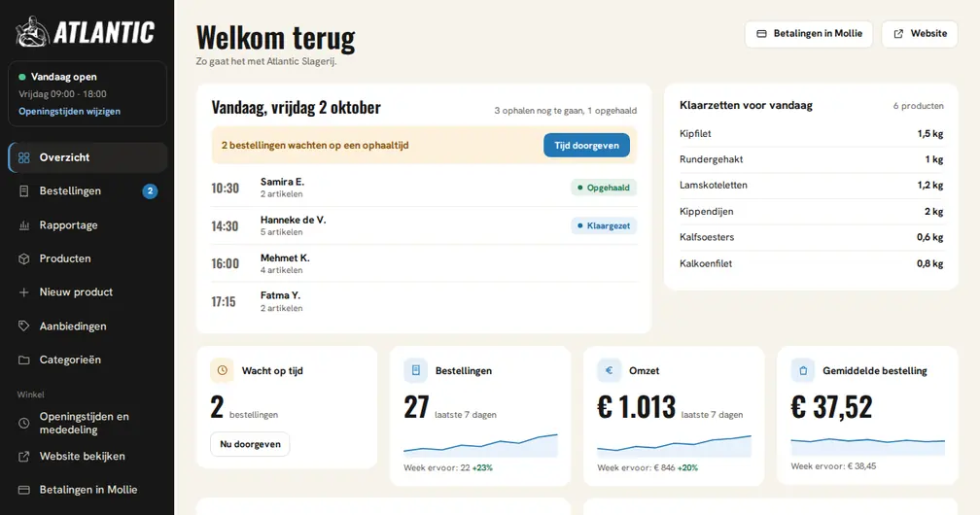Viewport: 980px width, 515px height.
Task: Click the green Vandaag open status dot
Action: click(22, 77)
